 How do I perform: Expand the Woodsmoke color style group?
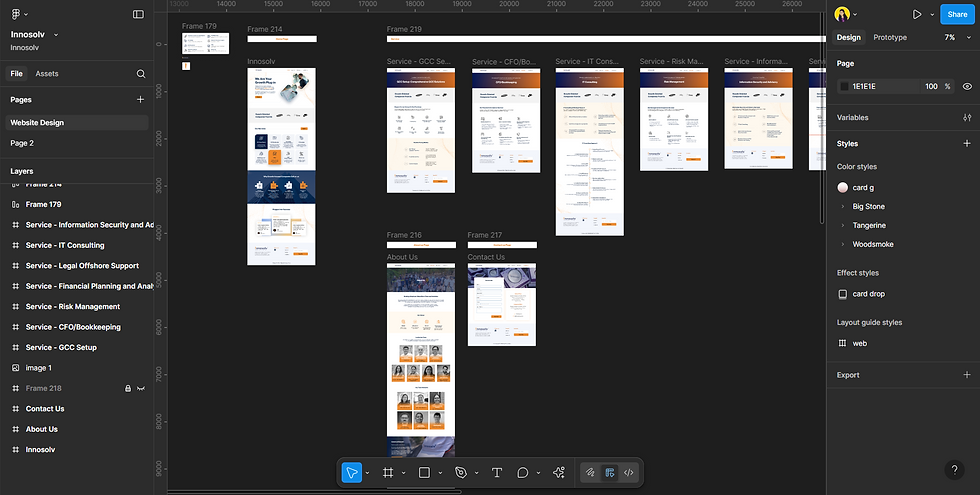click(x=842, y=244)
